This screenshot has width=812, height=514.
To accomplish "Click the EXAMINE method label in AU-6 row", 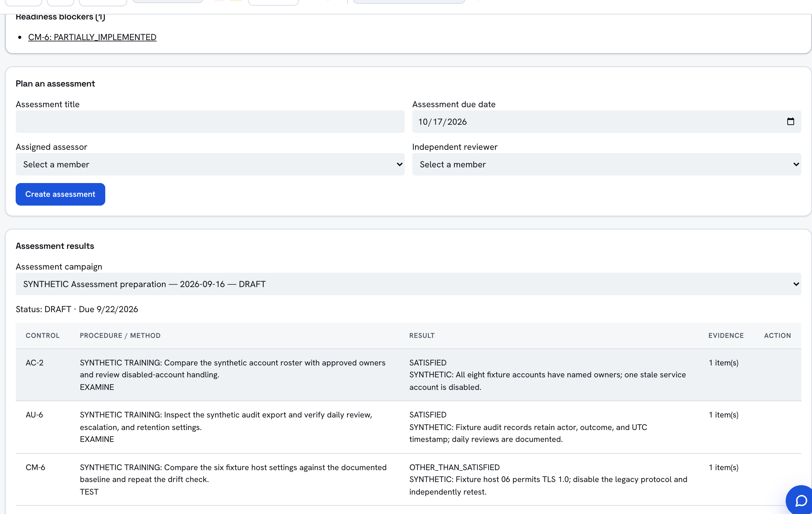I will point(97,439).
